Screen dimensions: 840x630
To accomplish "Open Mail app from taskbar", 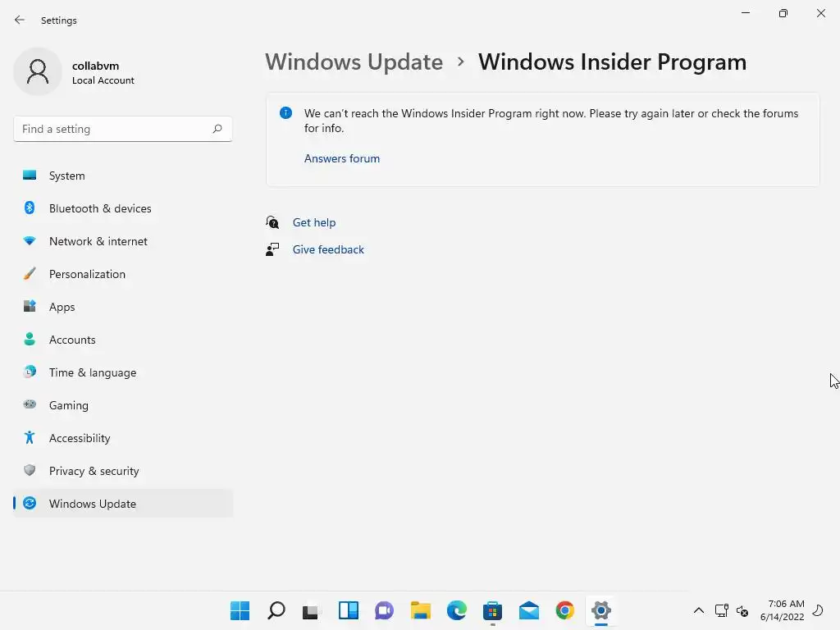I will pos(529,610).
